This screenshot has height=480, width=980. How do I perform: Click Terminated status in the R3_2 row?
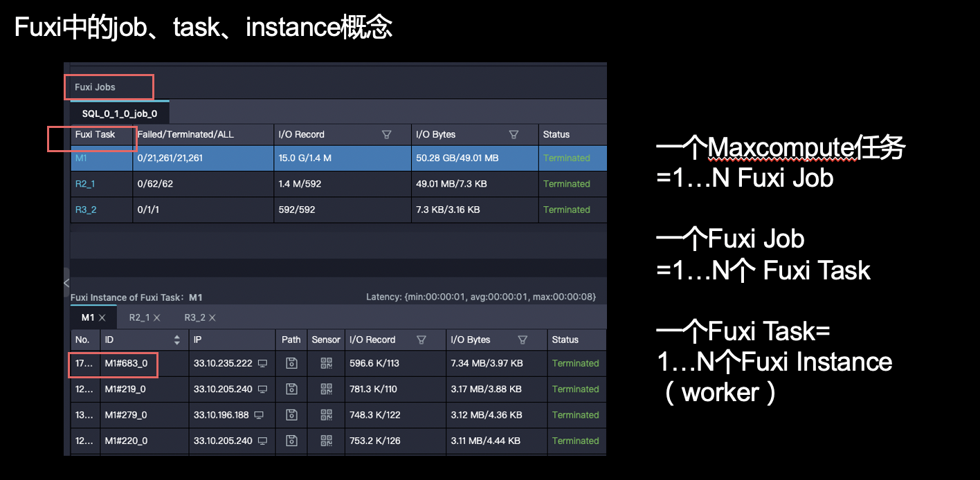(567, 210)
